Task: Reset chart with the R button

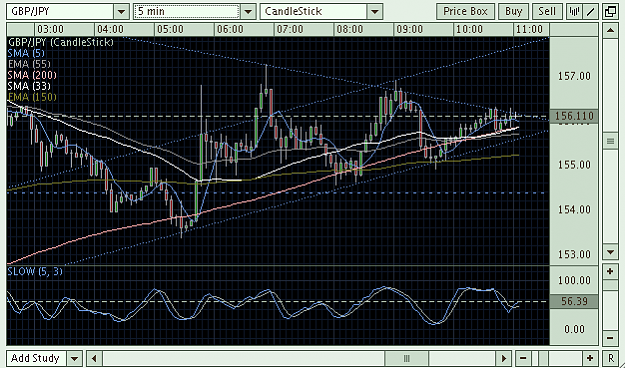Action: point(611,358)
